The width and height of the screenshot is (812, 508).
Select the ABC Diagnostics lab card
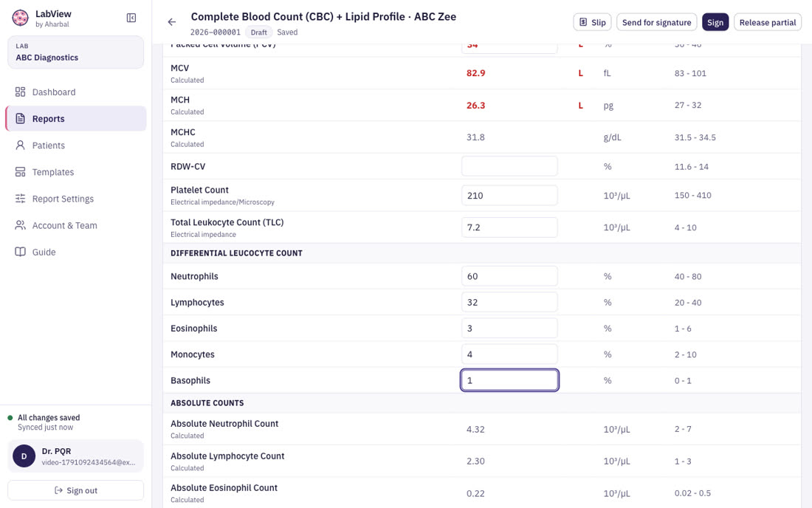[x=75, y=52]
